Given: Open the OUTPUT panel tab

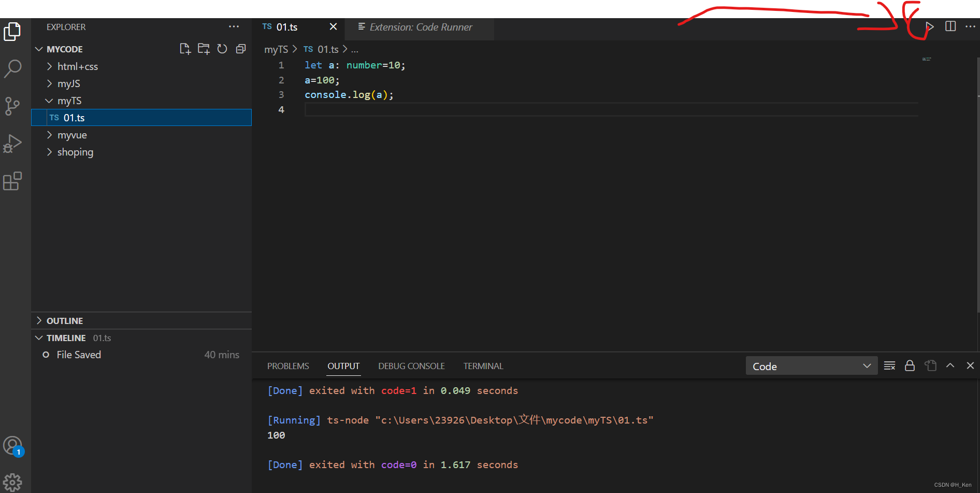Looking at the screenshot, I should tap(343, 366).
